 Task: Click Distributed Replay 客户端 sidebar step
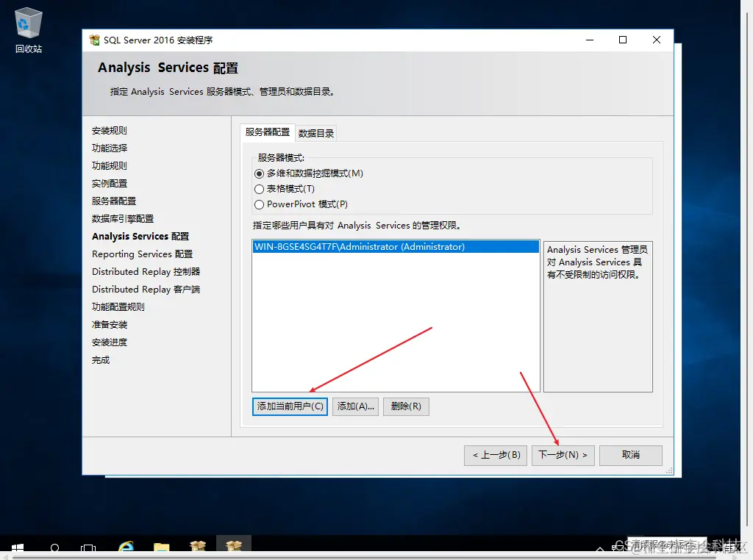(146, 290)
